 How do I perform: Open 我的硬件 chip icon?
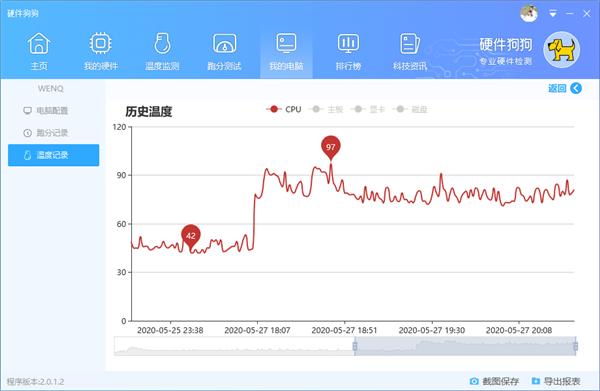pos(101,43)
